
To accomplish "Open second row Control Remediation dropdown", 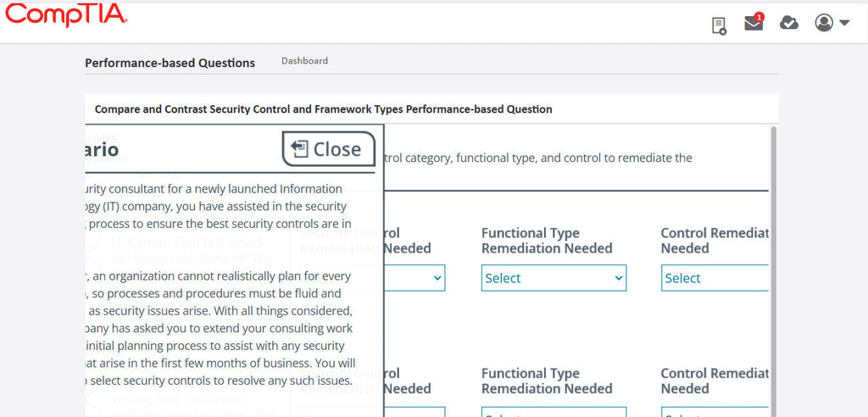I will click(714, 412).
